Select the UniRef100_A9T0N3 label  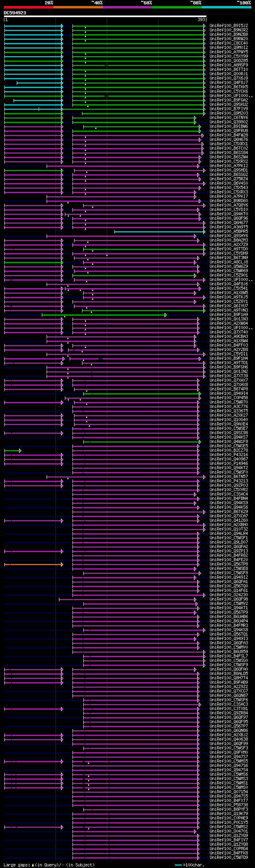(x=229, y=310)
